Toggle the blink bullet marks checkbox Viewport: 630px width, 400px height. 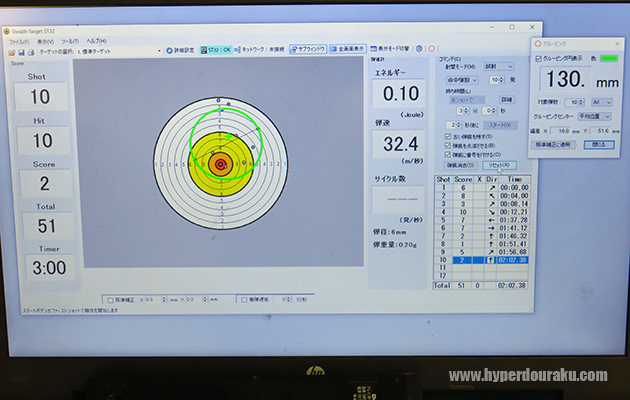448,145
